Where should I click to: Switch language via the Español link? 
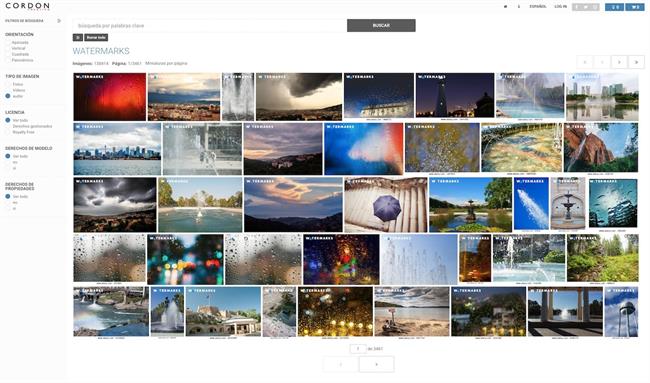(538, 7)
